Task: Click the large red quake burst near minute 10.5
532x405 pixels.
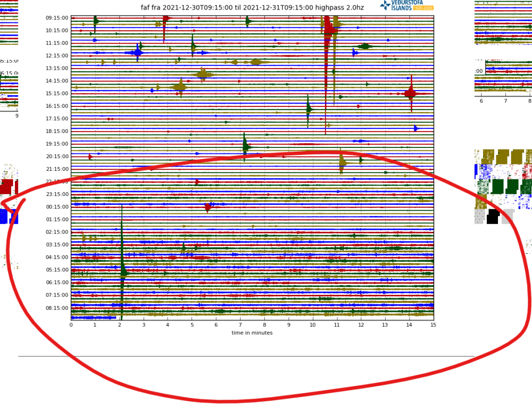Action: coord(328,28)
